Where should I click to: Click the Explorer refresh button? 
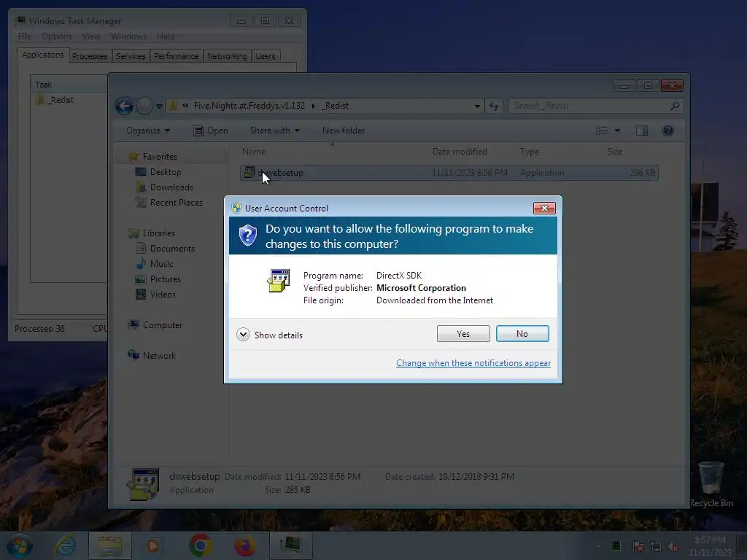[494, 106]
